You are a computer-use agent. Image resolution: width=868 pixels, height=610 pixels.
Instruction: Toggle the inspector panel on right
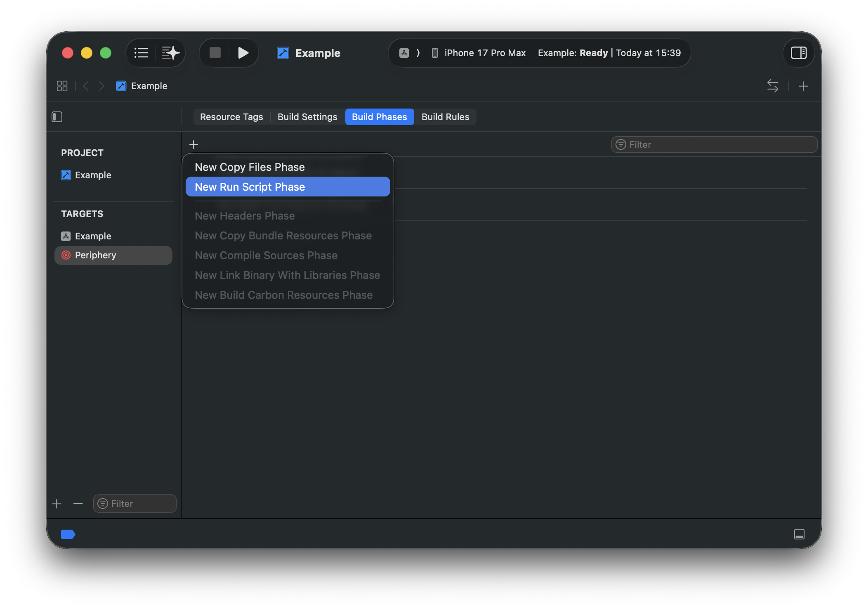point(798,53)
